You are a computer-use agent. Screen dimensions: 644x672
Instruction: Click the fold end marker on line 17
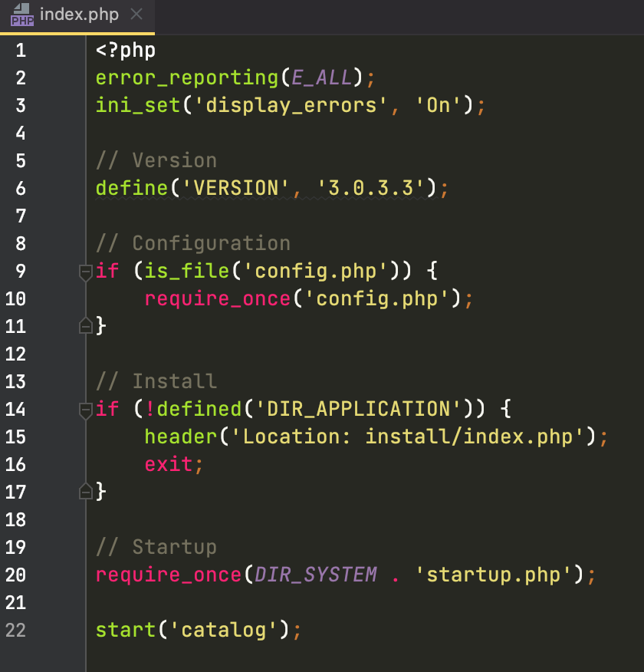click(86, 492)
